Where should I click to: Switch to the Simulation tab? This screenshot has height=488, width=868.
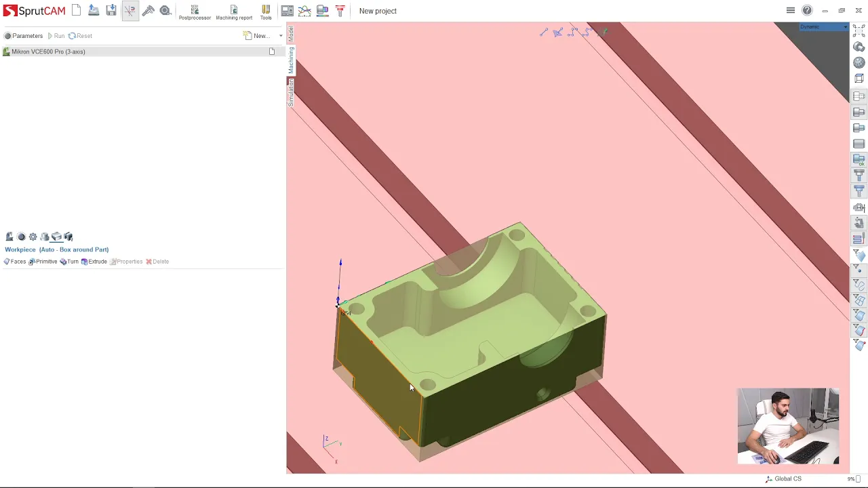pyautogui.click(x=291, y=92)
